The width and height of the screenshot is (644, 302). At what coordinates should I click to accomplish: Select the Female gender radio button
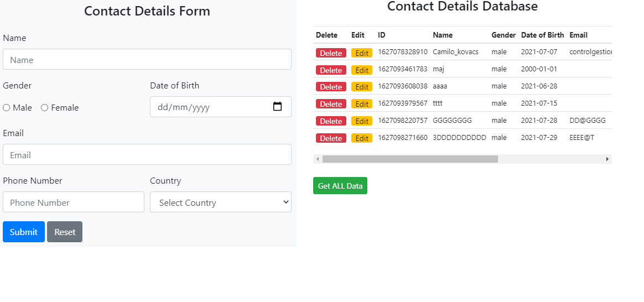tap(44, 107)
